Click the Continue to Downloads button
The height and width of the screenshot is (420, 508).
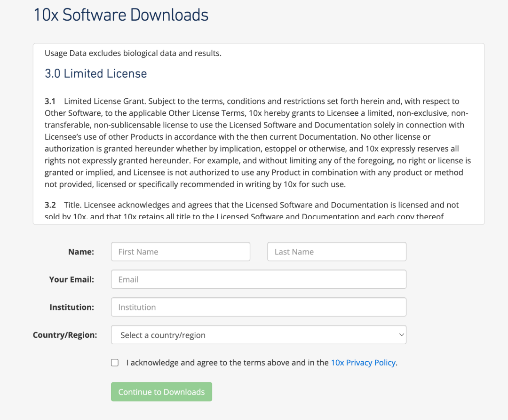161,392
